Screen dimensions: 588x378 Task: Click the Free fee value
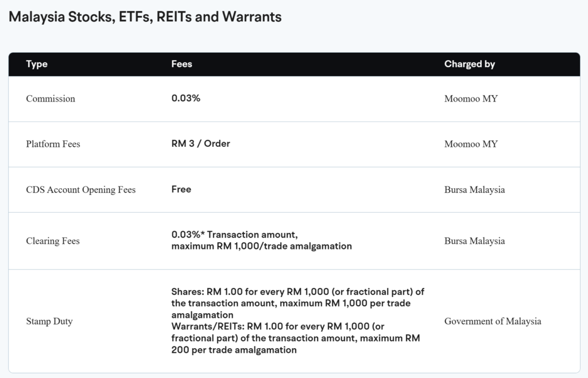point(181,189)
